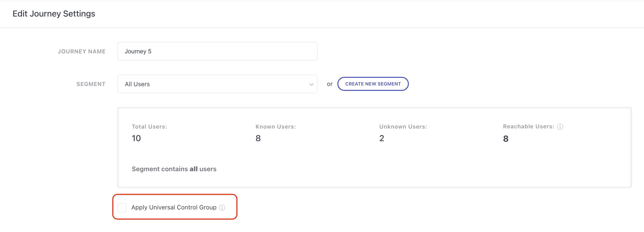Image resolution: width=644 pixels, height=232 pixels.
Task: Click the Known Users label
Action: coord(275,127)
